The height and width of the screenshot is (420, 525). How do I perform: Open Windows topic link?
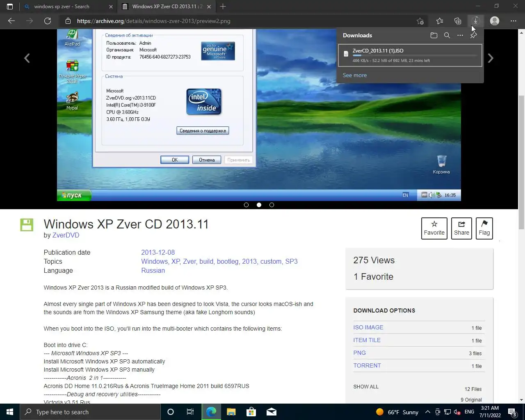point(154,261)
